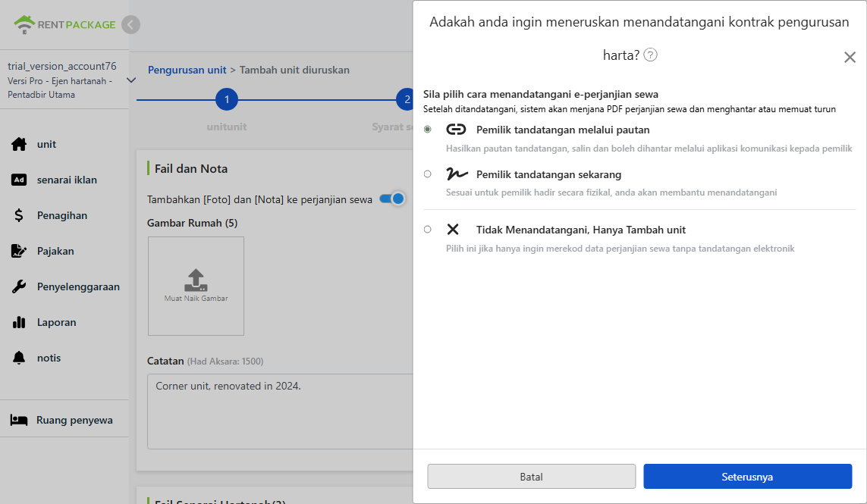Click the RentPackage logo
Screen dimensions: 867x504
click(64, 24)
